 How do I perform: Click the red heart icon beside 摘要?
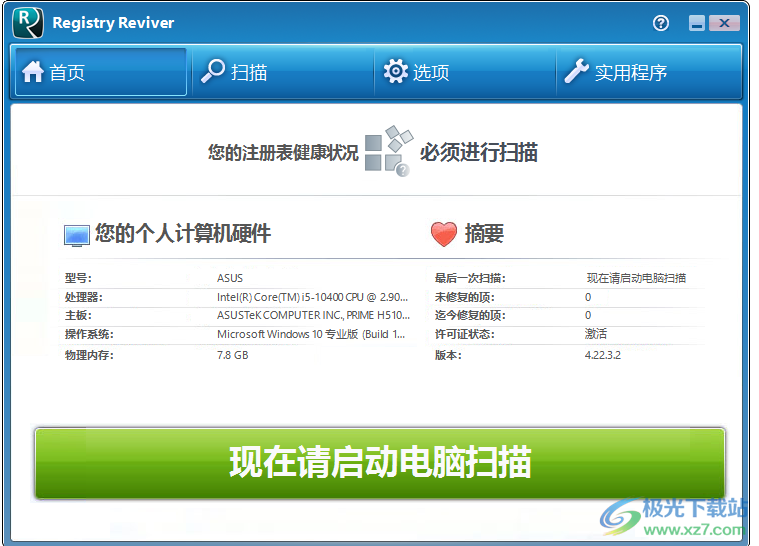(x=443, y=234)
